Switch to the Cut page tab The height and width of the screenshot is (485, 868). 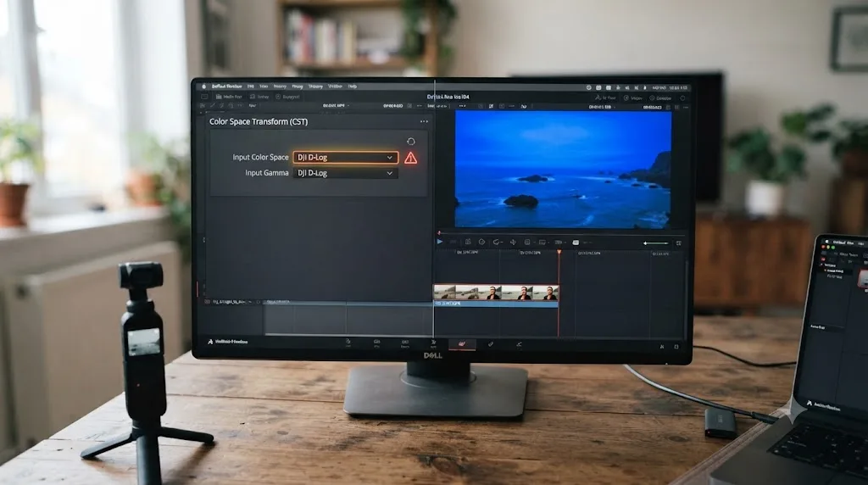(x=376, y=343)
